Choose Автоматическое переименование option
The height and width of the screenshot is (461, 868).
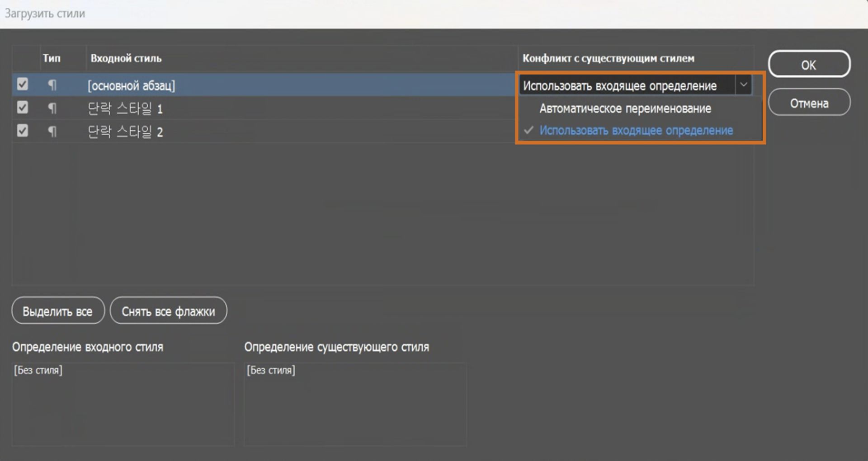(x=625, y=108)
